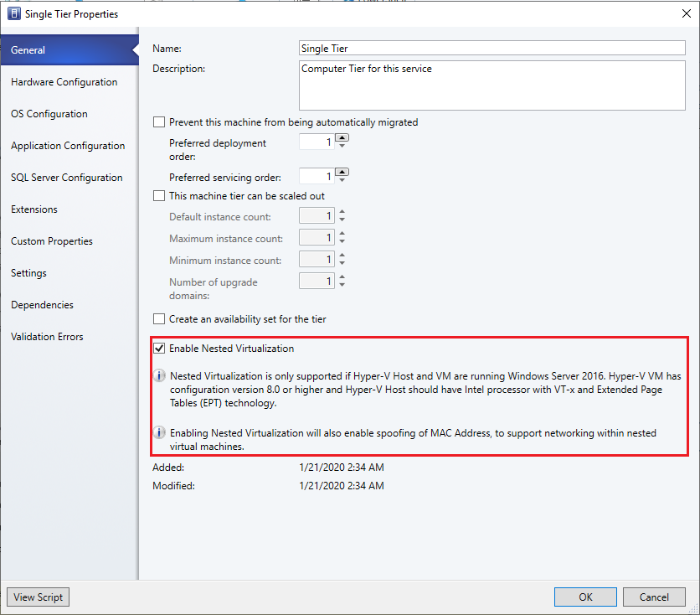Click into the Name text field
This screenshot has height=615, width=700.
pos(492,48)
